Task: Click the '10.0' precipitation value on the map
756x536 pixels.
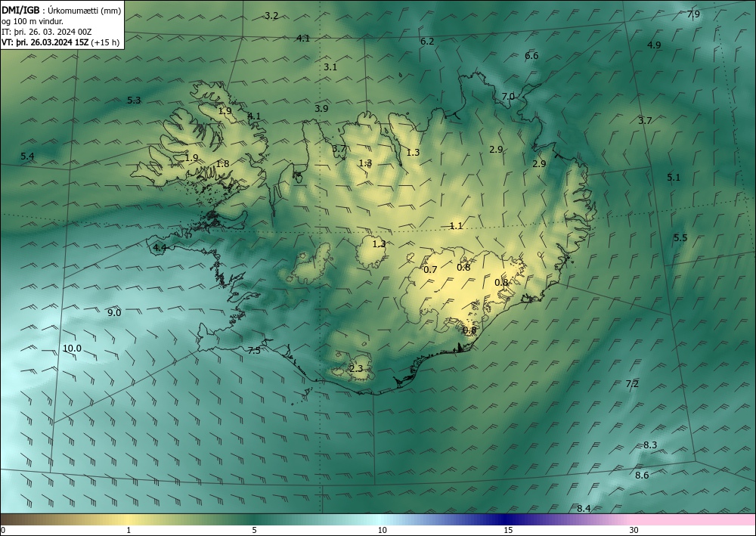Action: pos(72,349)
